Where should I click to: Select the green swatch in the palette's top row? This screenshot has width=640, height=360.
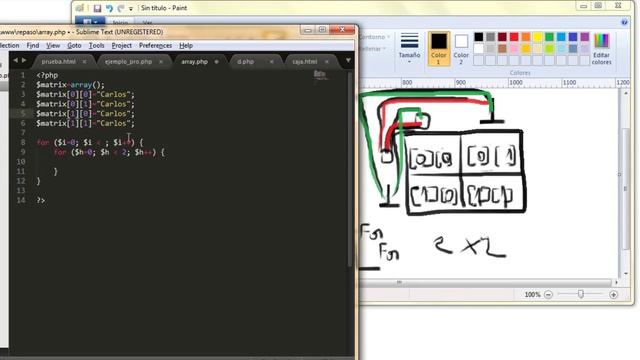point(550,37)
